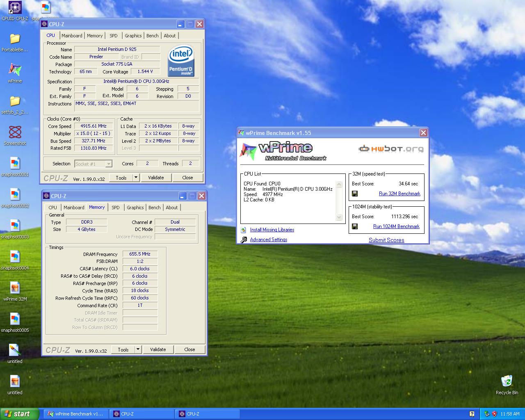
Task: Click the Install Missing Libraries icon
Action: click(244, 230)
